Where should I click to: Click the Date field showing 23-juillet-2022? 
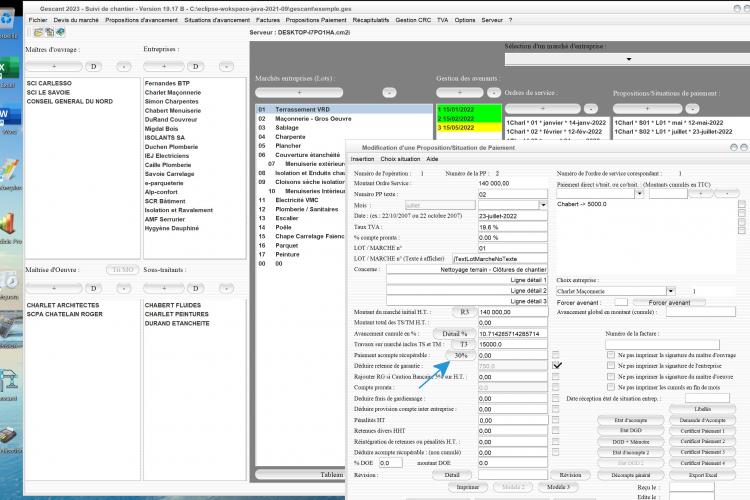(513, 216)
